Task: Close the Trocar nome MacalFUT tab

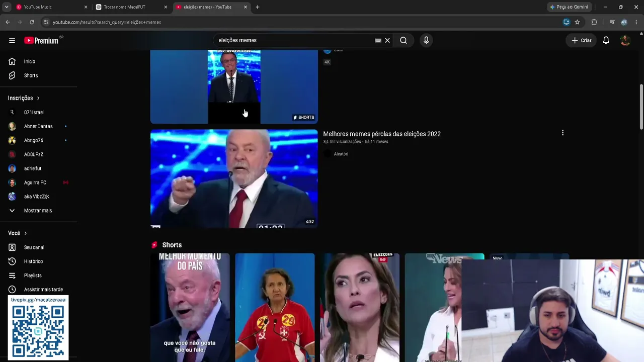Action: [166, 7]
